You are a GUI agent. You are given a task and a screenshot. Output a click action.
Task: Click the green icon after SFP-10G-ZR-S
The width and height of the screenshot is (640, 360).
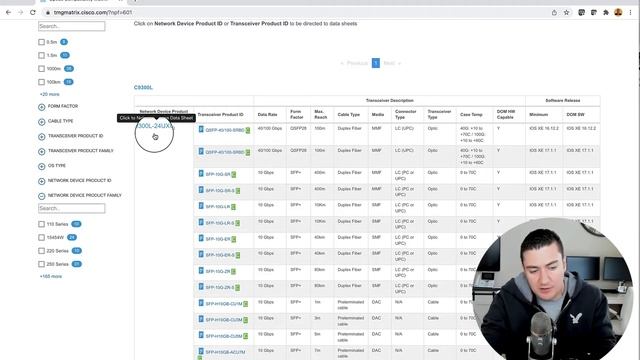(x=238, y=288)
